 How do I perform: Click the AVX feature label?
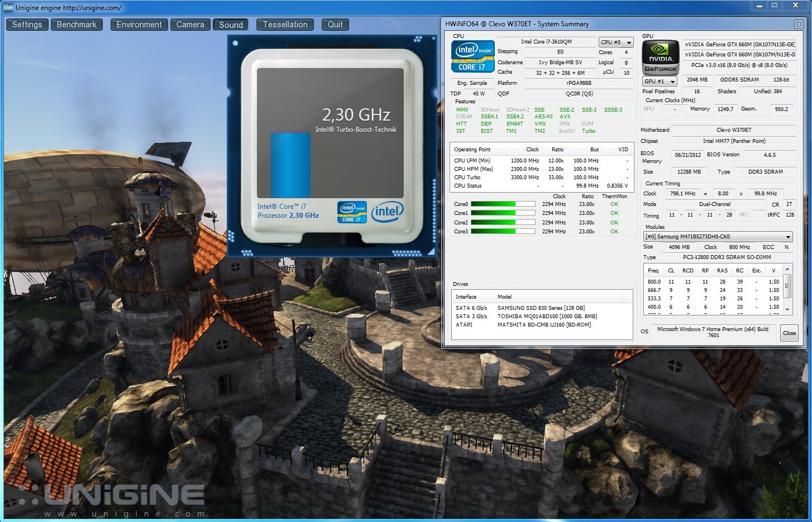coord(565,117)
